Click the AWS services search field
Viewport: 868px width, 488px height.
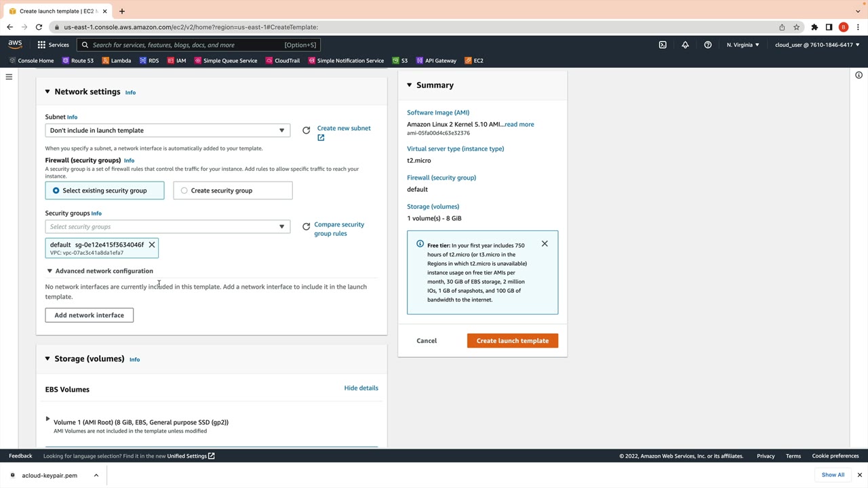[x=198, y=45]
